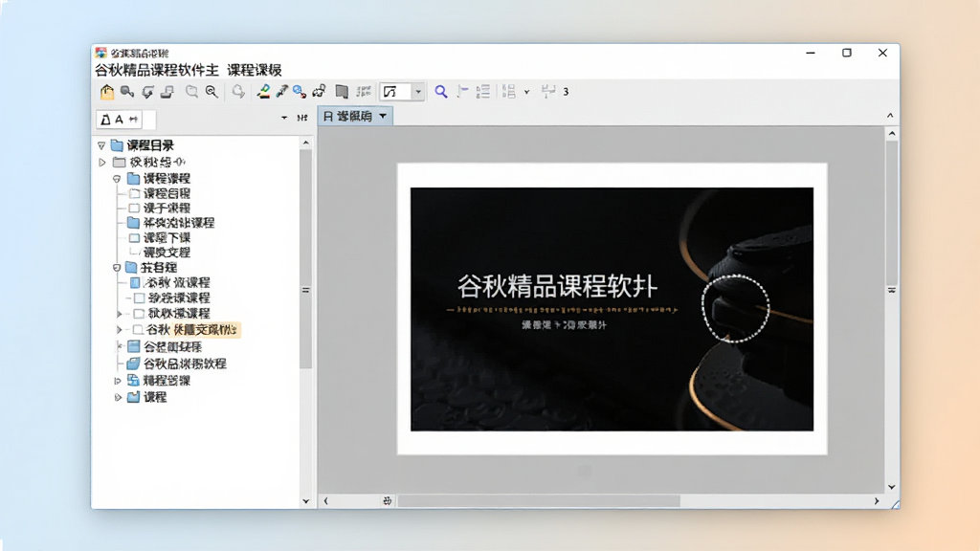This screenshot has width=980, height=551.
Task: Click the small H icon above tree
Action: (x=302, y=118)
